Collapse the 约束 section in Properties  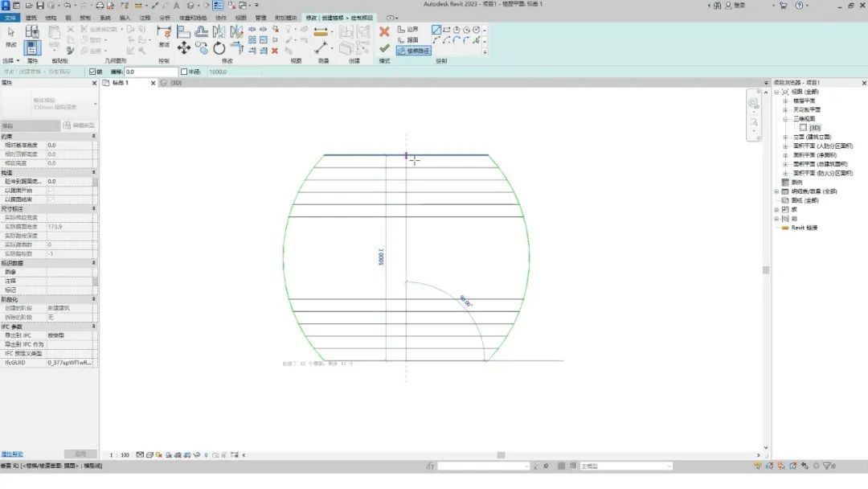click(93, 136)
